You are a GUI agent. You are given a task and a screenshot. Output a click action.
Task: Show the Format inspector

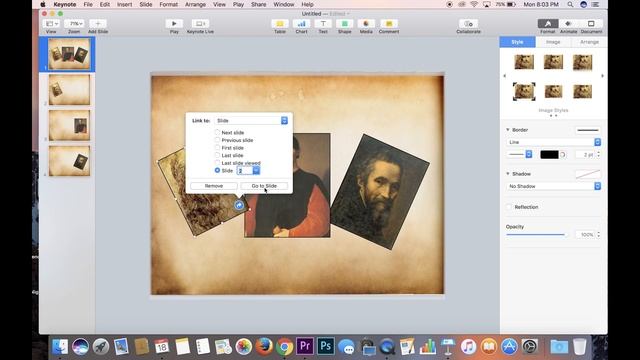[548, 24]
